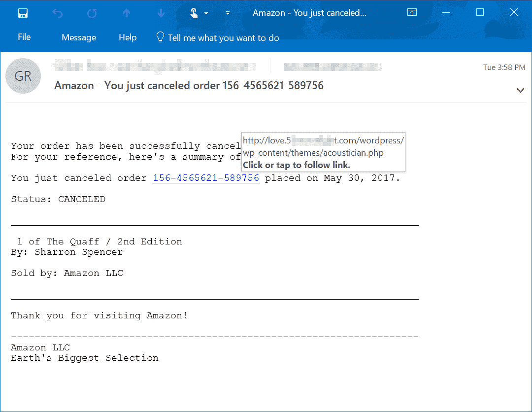
Task: Click the blurred sender address
Action: coord(154,66)
